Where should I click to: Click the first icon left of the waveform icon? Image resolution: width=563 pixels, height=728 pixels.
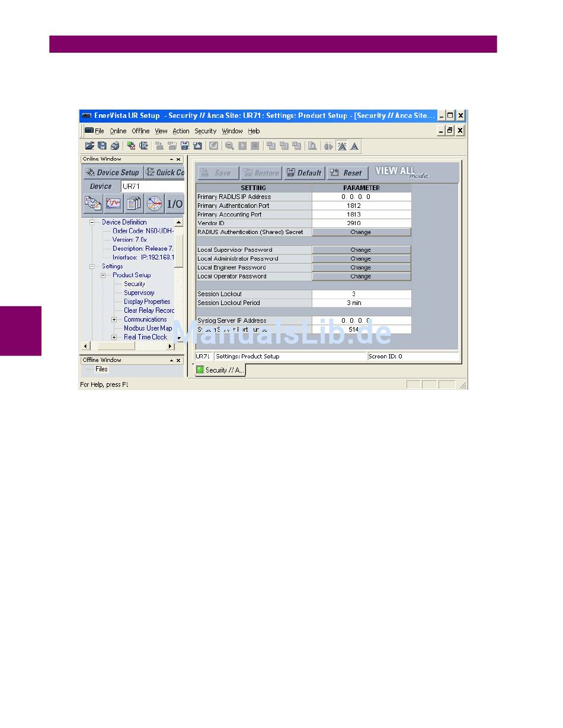coord(93,204)
